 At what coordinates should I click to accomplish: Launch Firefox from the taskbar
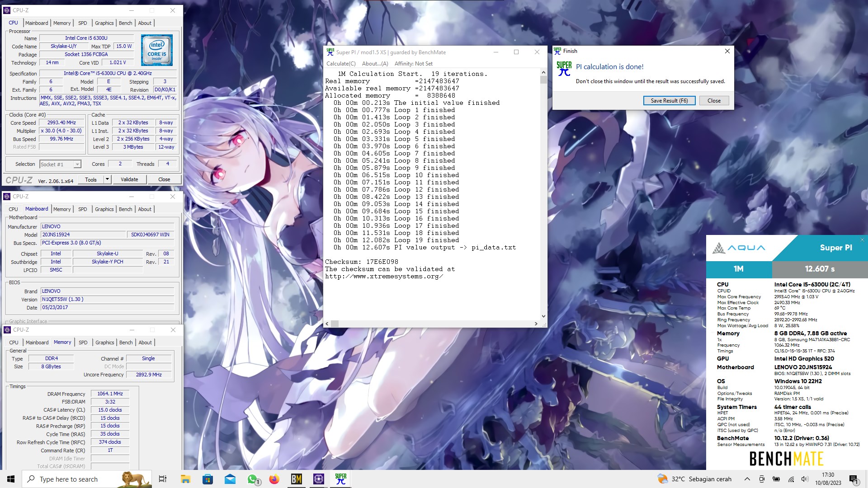click(274, 479)
